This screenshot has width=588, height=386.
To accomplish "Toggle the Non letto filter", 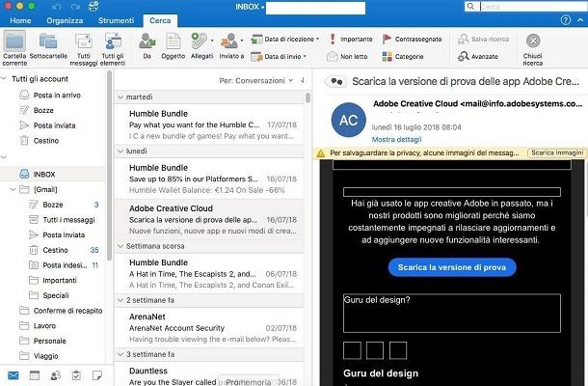I will pos(347,57).
